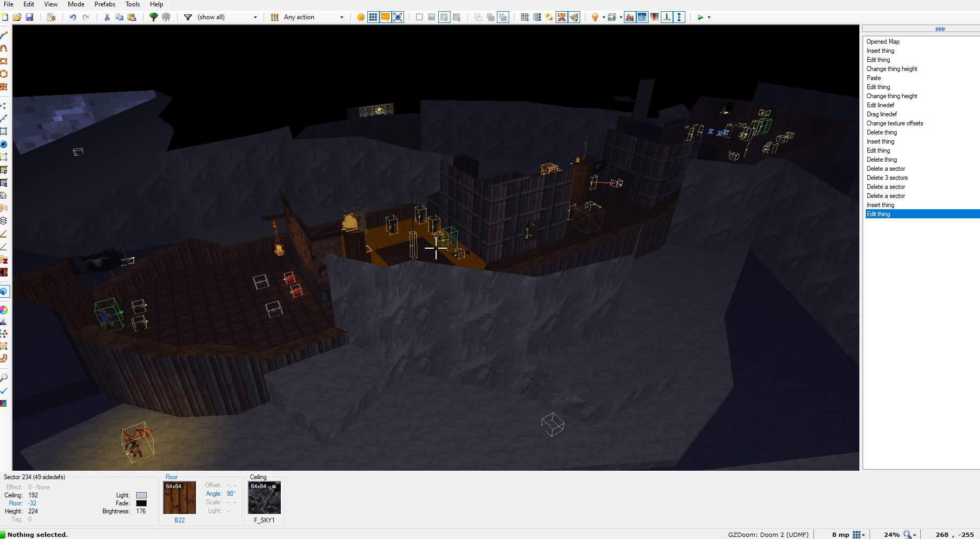This screenshot has width=980, height=539.
Task: Open the color picker wheel icon
Action: (4, 310)
